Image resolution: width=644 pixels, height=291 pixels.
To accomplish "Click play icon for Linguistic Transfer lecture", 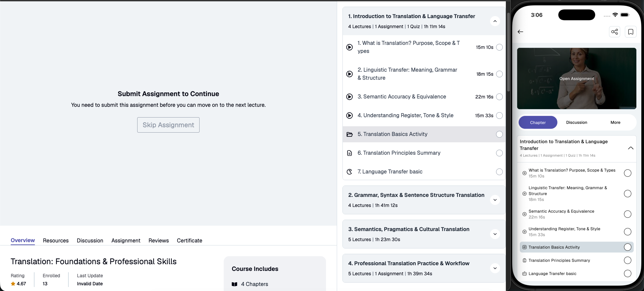I will 350,74.
